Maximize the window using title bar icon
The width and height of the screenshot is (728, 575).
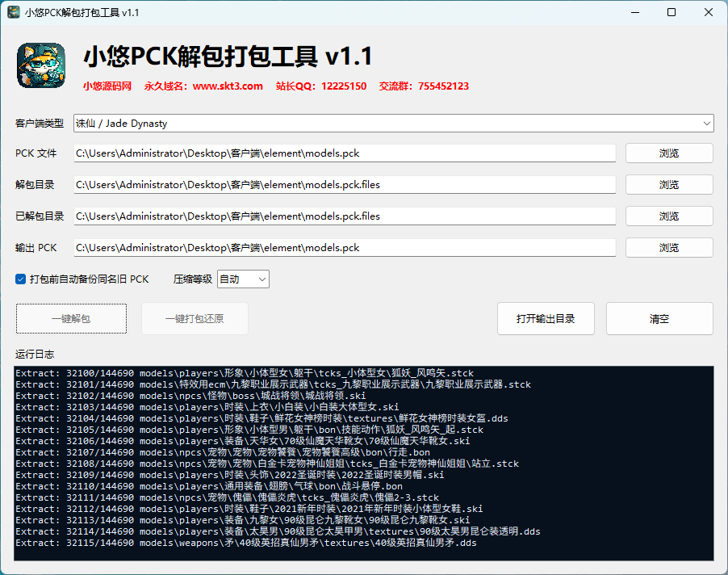(672, 13)
